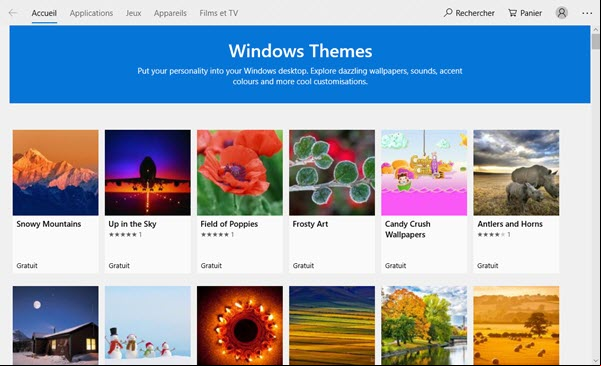
Task: Click the Snowy Mountains title
Action: (x=49, y=224)
